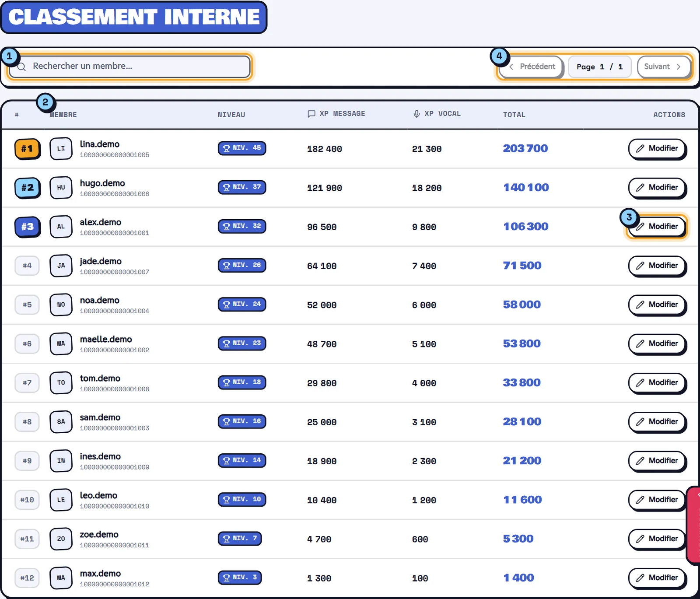Click the Page 1 / 1 indicator
The image size is (700, 599).
(599, 67)
